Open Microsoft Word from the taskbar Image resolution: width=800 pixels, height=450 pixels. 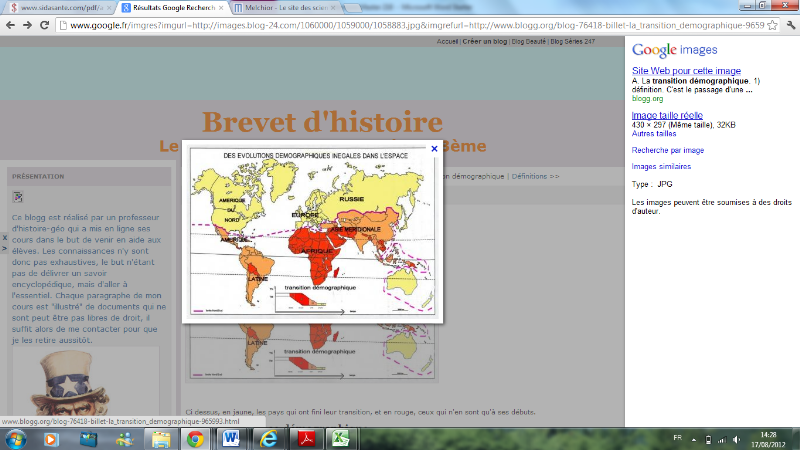pyautogui.click(x=231, y=438)
